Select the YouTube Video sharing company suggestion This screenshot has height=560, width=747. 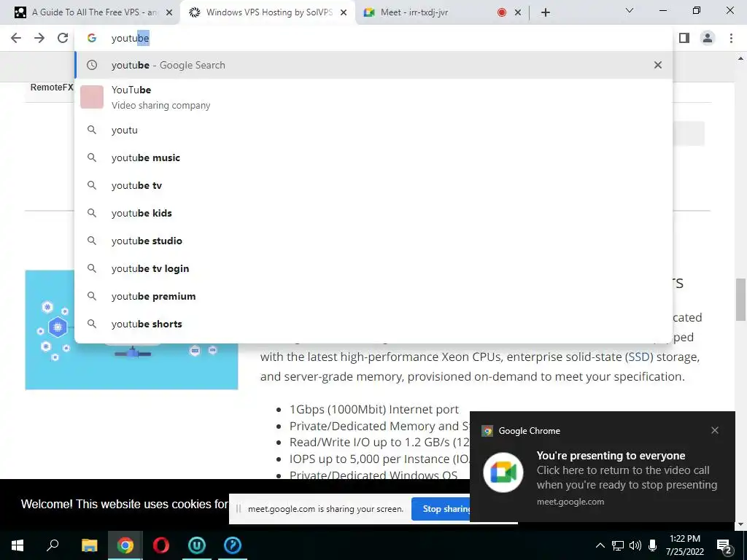[x=373, y=97]
